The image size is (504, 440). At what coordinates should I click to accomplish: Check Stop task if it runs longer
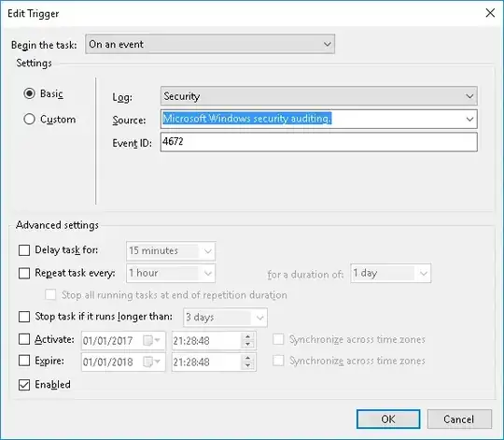click(24, 317)
